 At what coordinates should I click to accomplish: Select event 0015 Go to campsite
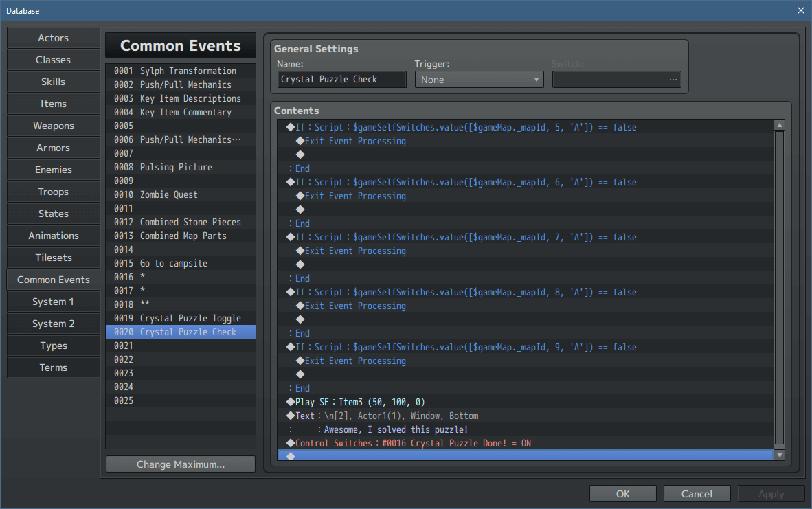tap(181, 263)
